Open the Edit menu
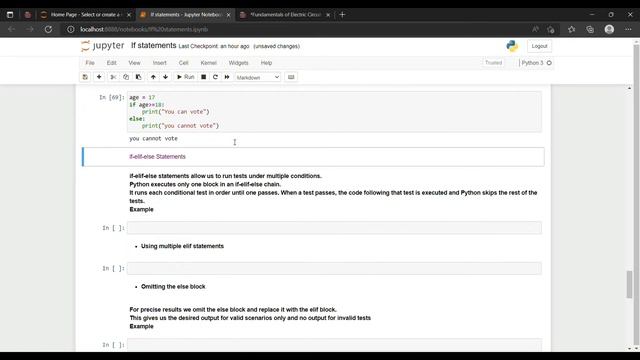 tap(111, 63)
